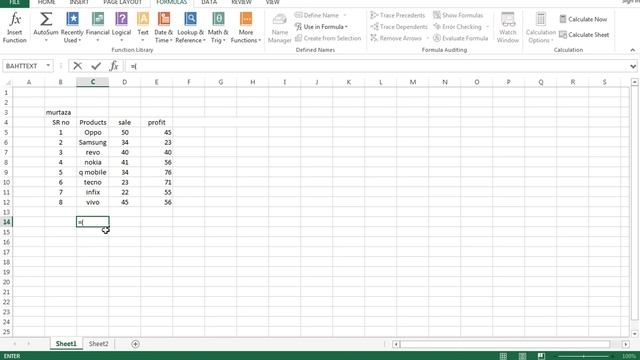Open the Name Box dropdown
The width and height of the screenshot is (640, 360).
[x=48, y=66]
